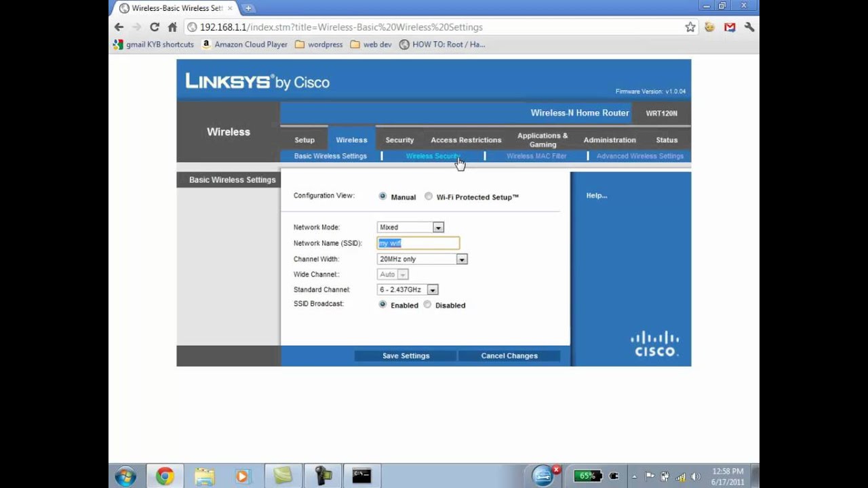Click the Action Center flag icon
The height and width of the screenshot is (488, 868).
click(x=650, y=476)
